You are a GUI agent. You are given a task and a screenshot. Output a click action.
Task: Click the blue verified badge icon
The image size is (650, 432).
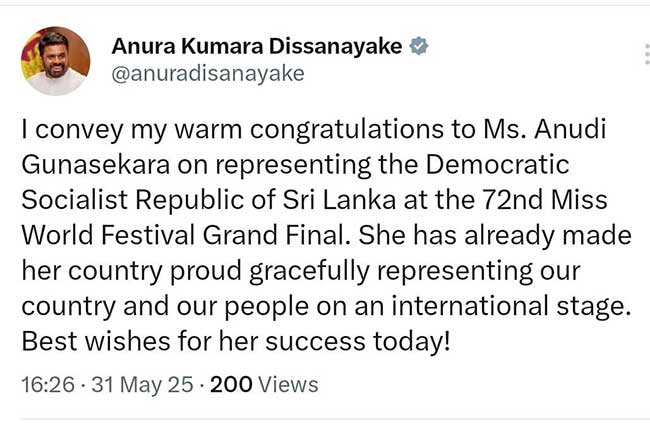(421, 46)
